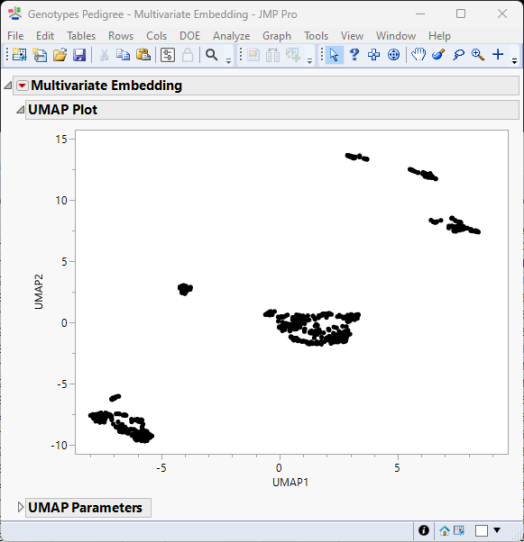
Task: Select the Lasso tool
Action: [458, 55]
